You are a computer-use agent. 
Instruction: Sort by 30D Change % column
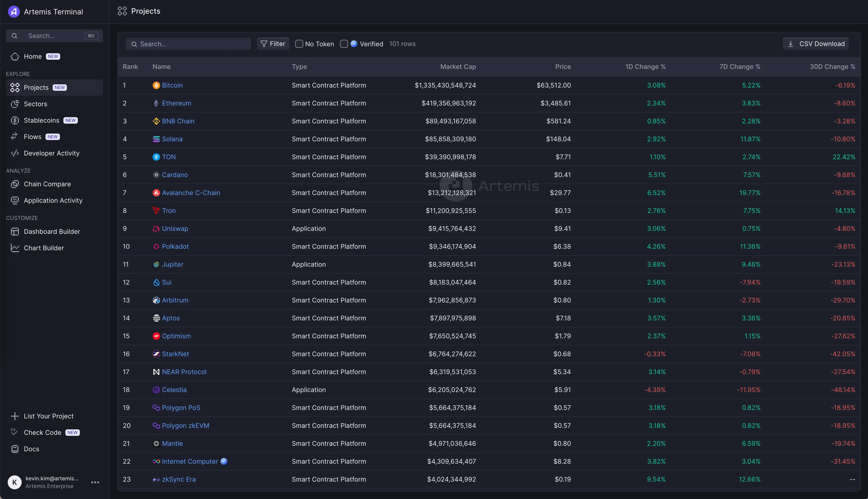[833, 67]
